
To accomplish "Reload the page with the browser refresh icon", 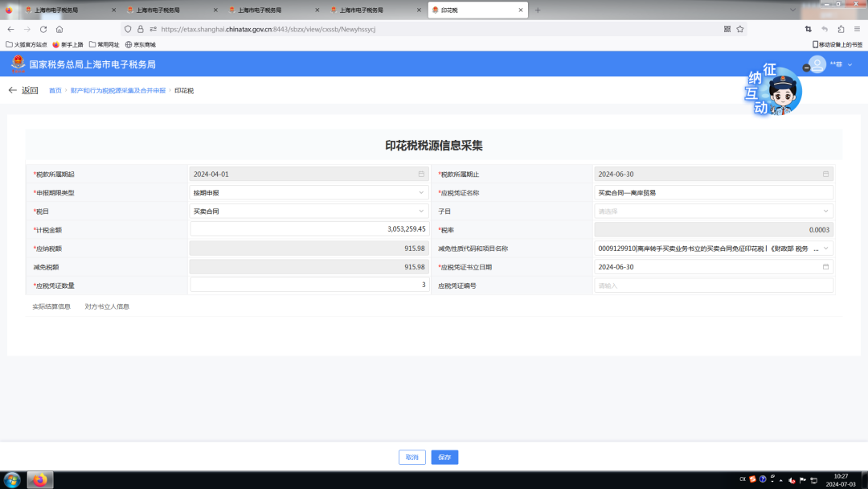I will (x=43, y=29).
